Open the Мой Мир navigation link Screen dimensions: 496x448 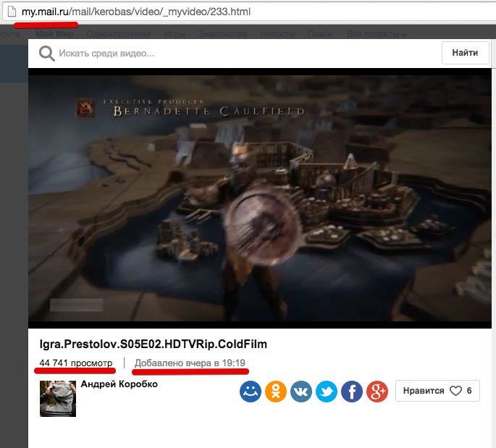tap(54, 33)
